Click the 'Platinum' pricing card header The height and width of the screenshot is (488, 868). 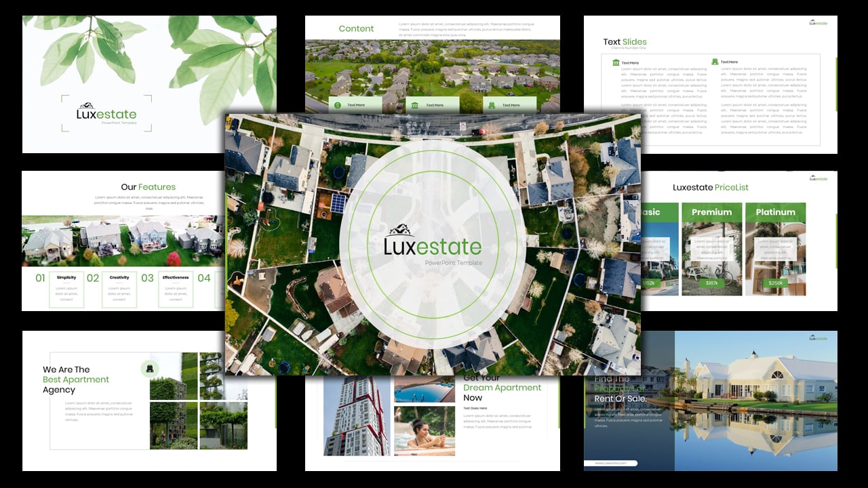coord(776,212)
